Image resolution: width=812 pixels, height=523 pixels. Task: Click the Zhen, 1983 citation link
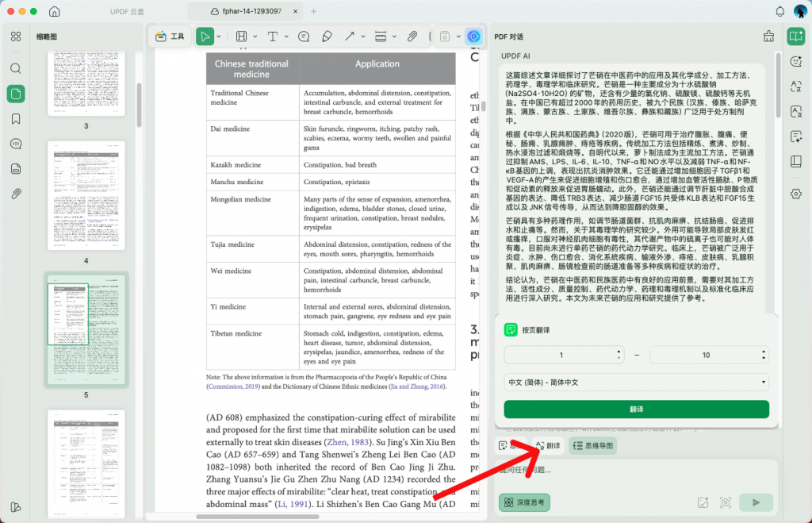(347, 442)
